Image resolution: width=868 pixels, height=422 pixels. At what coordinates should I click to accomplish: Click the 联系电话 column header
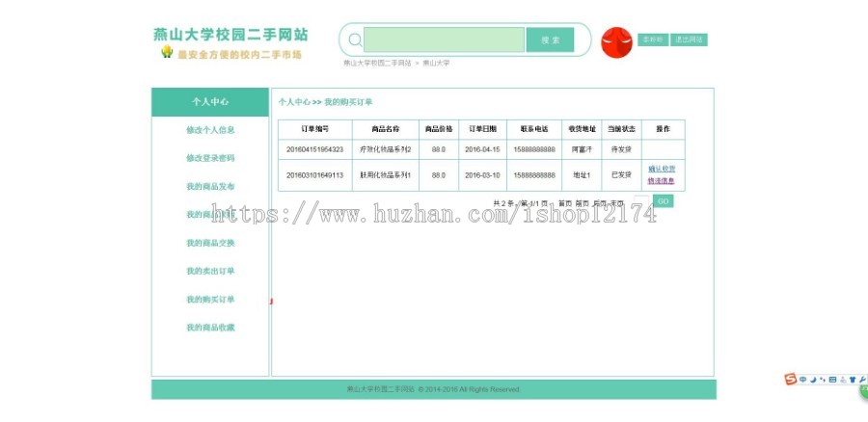click(x=534, y=129)
